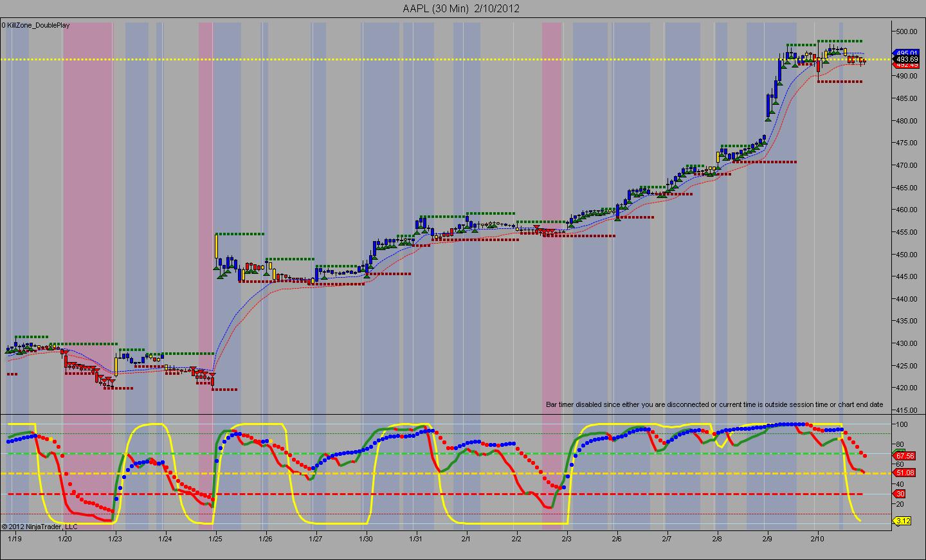
Task: Click the 500.00 price axis label
Action: coord(905,32)
